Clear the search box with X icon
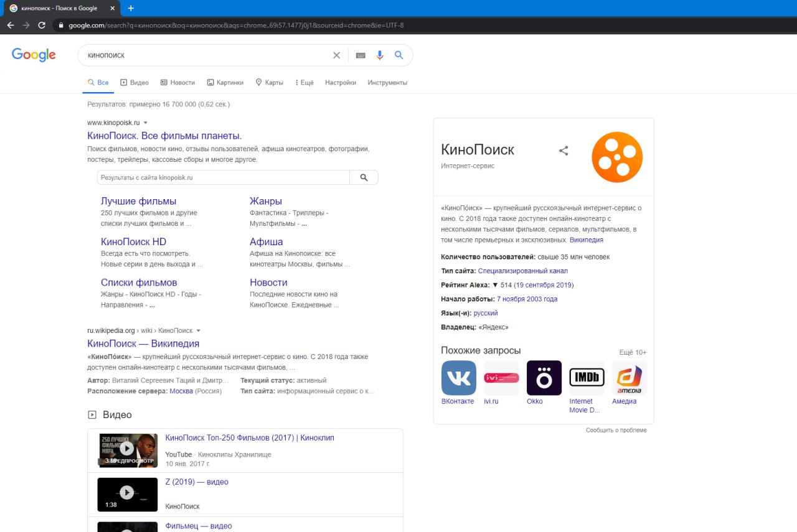Image resolution: width=797 pixels, height=532 pixels. click(337, 55)
